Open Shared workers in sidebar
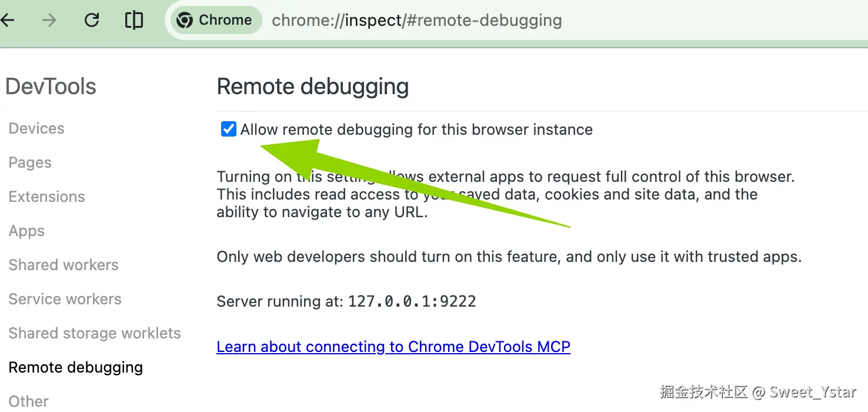 64,265
